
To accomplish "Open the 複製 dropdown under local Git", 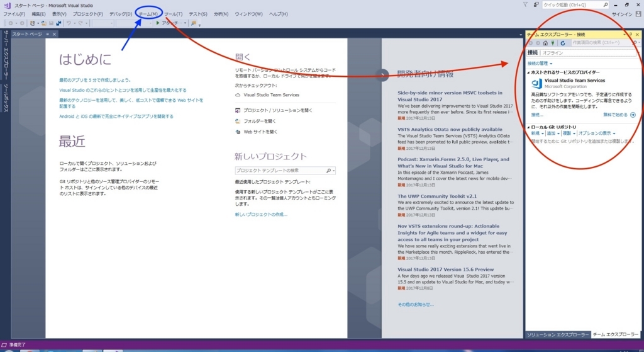I will click(569, 133).
